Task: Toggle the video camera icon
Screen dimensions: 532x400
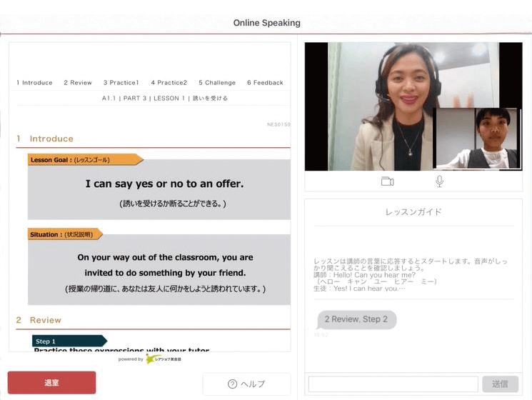Action: [x=387, y=181]
